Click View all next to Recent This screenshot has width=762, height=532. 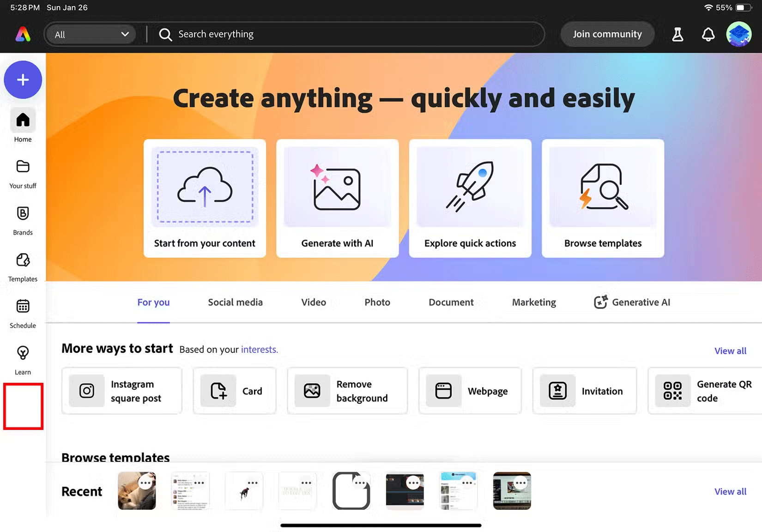(x=730, y=491)
